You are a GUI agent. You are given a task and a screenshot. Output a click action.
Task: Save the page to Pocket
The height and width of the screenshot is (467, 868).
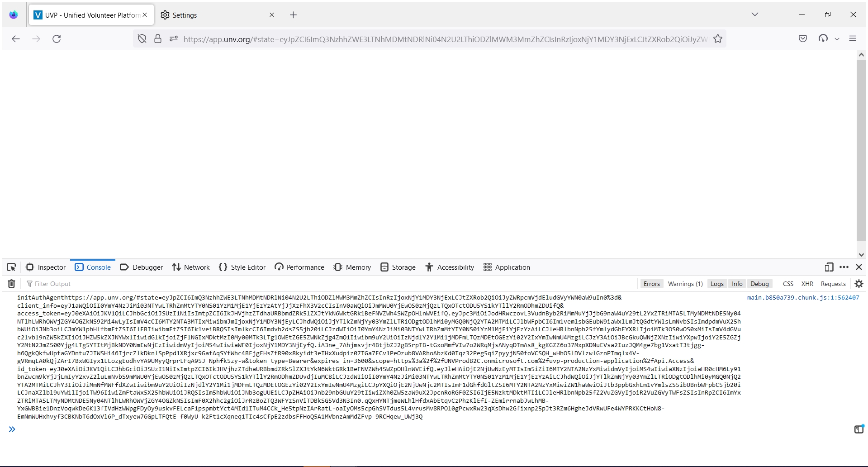click(803, 38)
